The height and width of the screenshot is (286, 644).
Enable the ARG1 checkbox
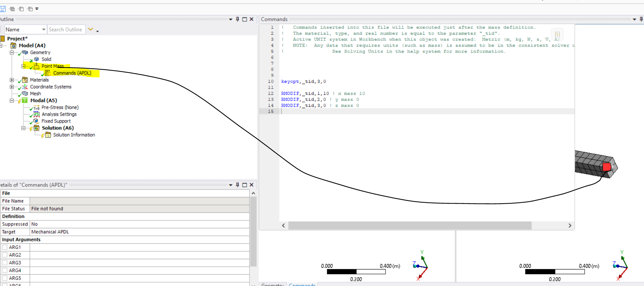(5, 247)
